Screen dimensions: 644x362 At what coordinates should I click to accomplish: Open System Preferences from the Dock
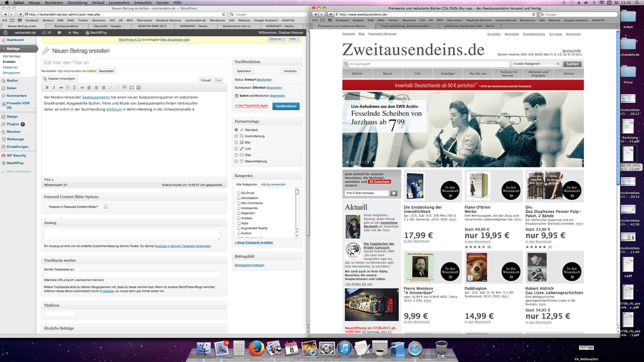pyautogui.click(x=327, y=348)
